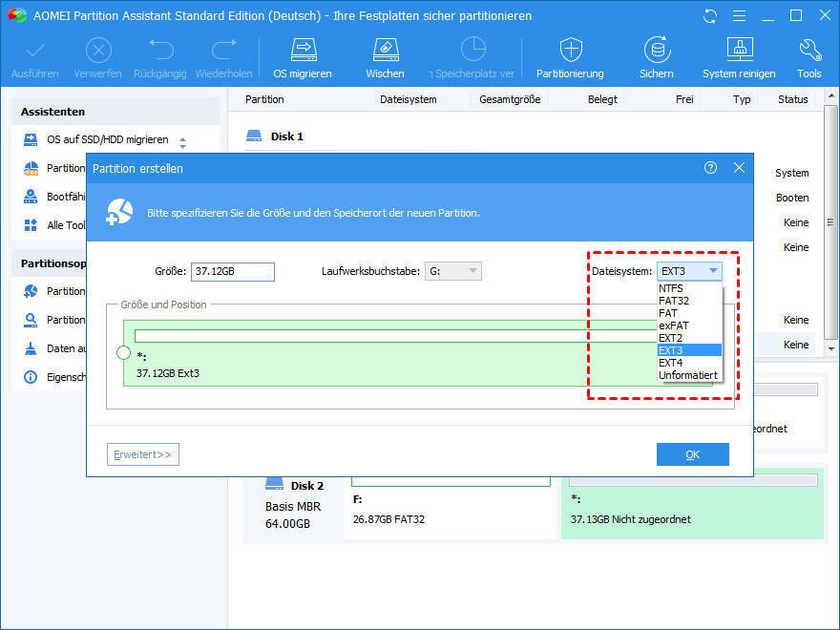The width and height of the screenshot is (840, 630).
Task: Open the hamburger menu in title bar
Action: (739, 16)
